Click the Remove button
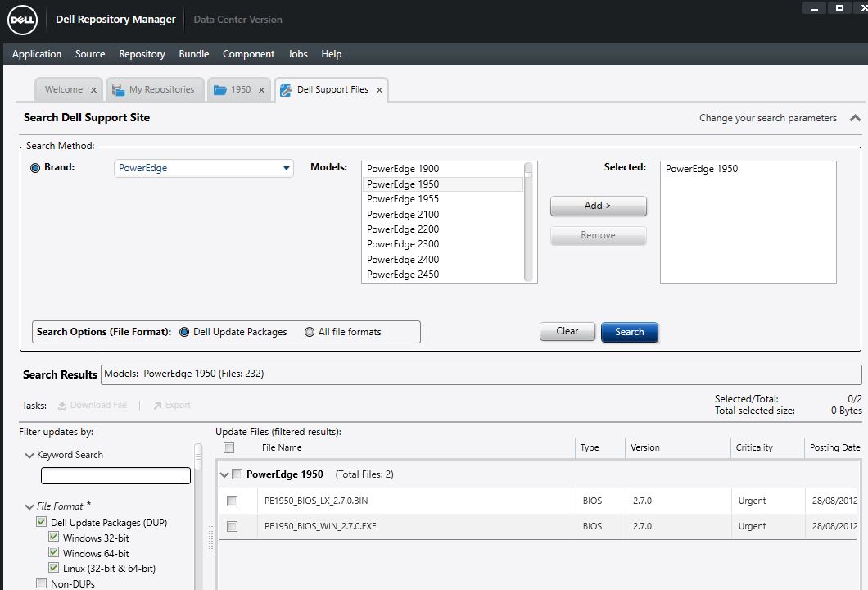 (598, 235)
